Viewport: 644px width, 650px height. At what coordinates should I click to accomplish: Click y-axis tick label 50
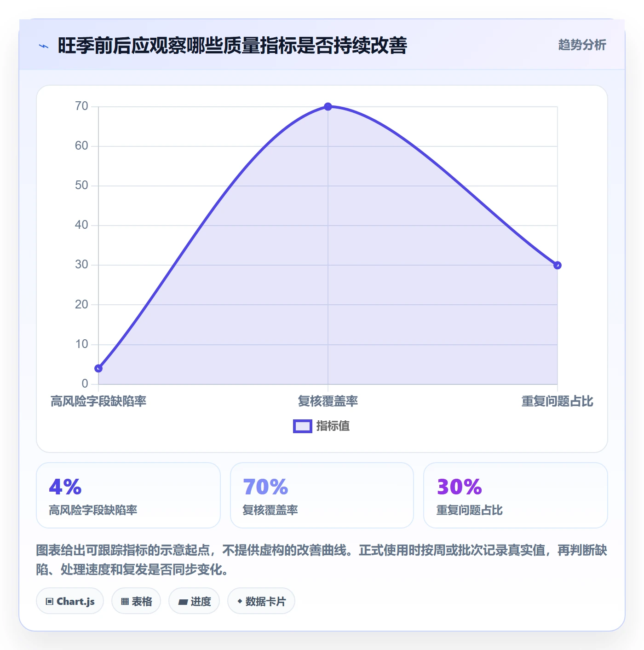tap(81, 186)
